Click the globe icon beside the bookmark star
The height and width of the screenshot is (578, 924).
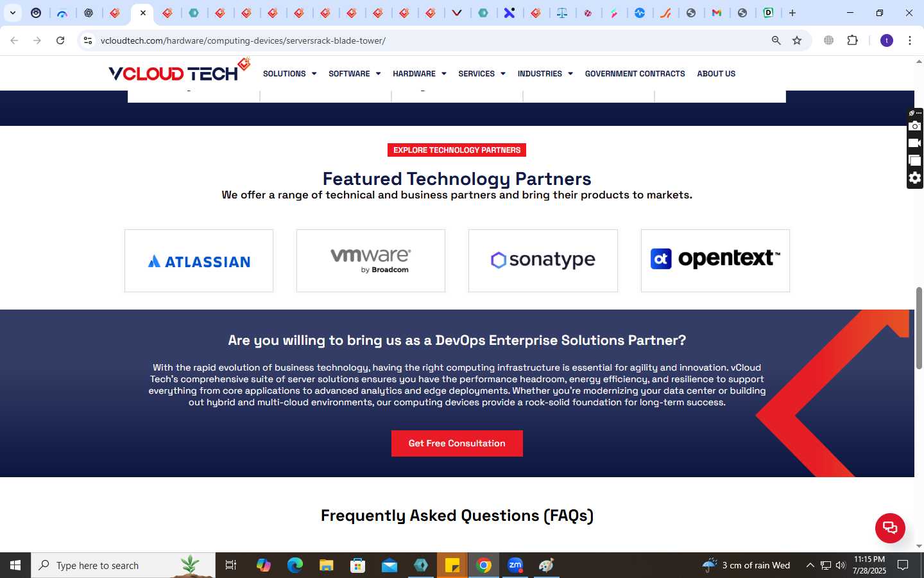828,40
